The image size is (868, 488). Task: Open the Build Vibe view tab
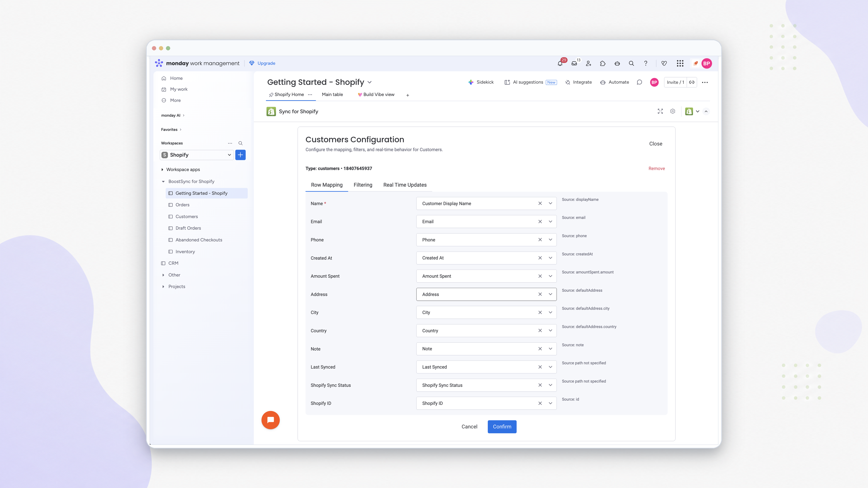(376, 95)
